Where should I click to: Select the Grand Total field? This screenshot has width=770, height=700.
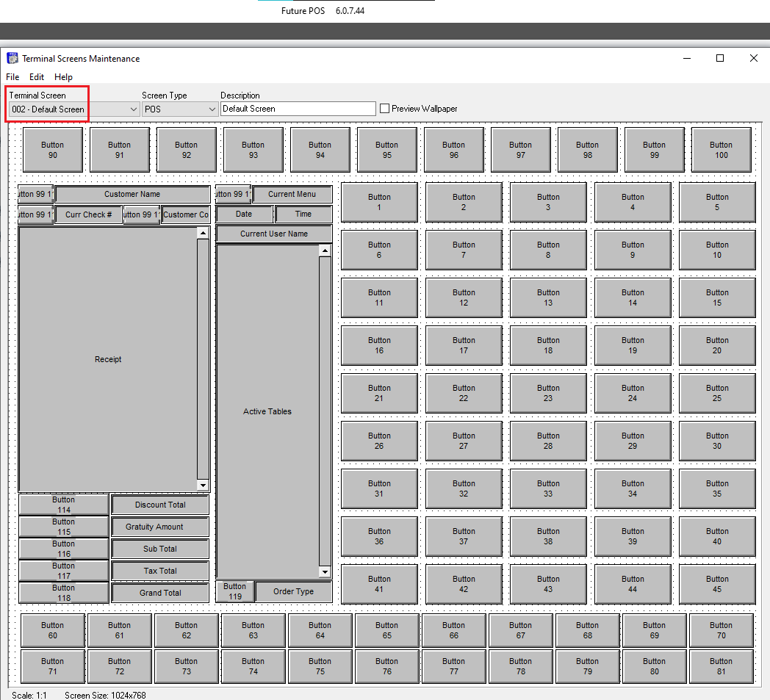(x=160, y=593)
